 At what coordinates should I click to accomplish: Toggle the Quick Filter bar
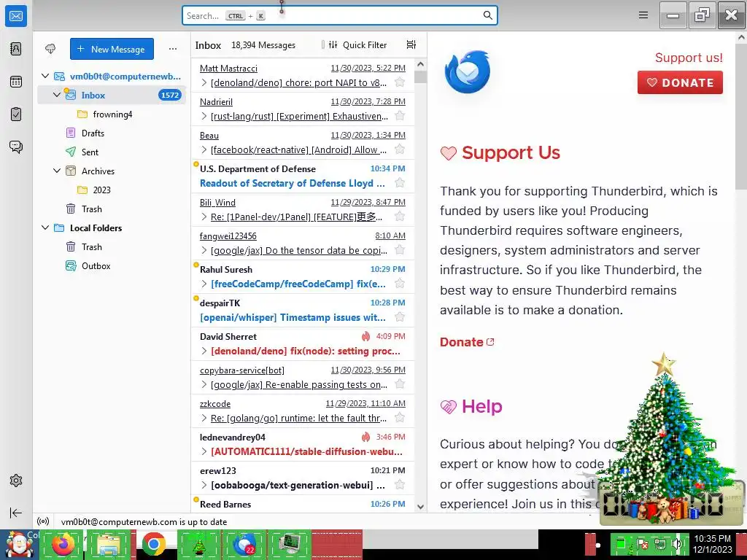coord(357,44)
